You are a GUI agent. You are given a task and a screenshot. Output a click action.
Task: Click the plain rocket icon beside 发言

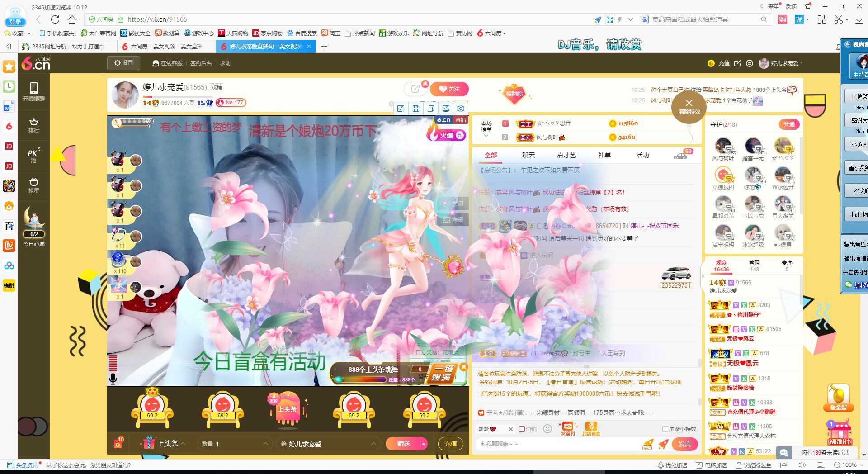663,444
